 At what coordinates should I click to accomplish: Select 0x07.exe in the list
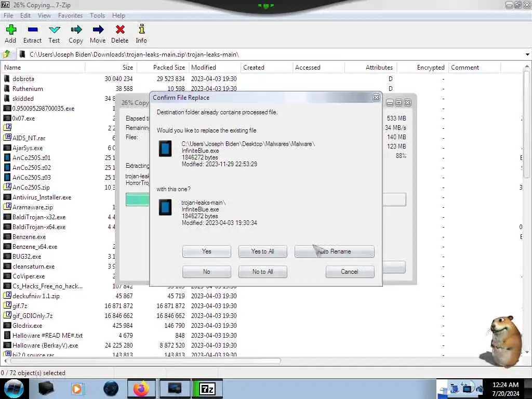pyautogui.click(x=23, y=118)
